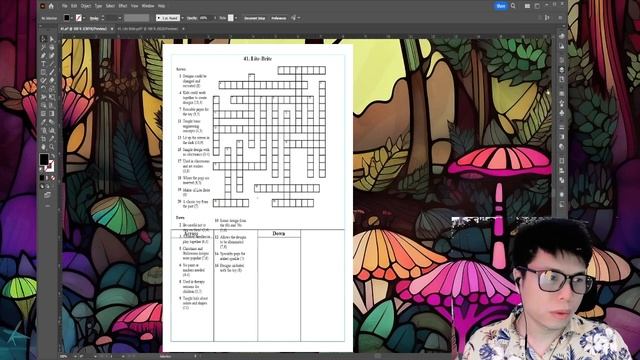
Task: Open the graphic Style dropdown arrow
Action: [x=236, y=18]
